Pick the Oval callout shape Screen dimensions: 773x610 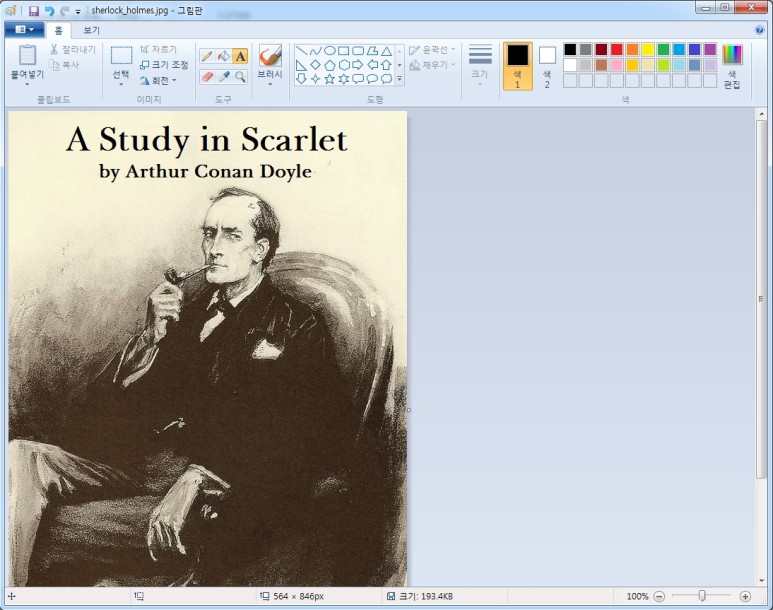pos(373,79)
